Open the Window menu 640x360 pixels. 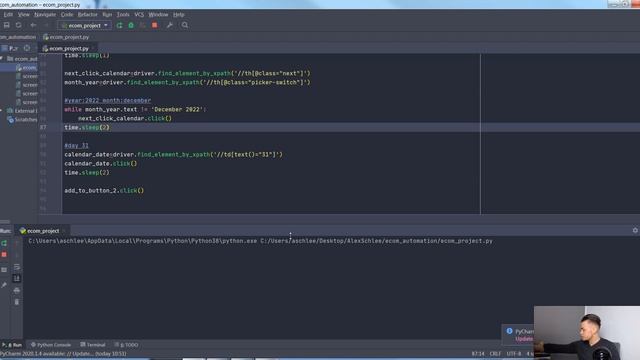coord(158,15)
